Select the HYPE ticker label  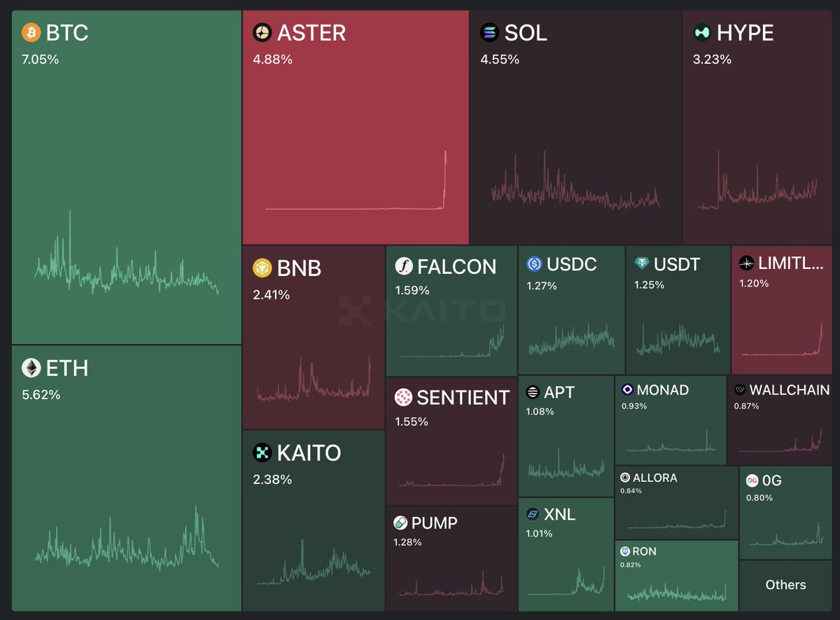pyautogui.click(x=745, y=33)
